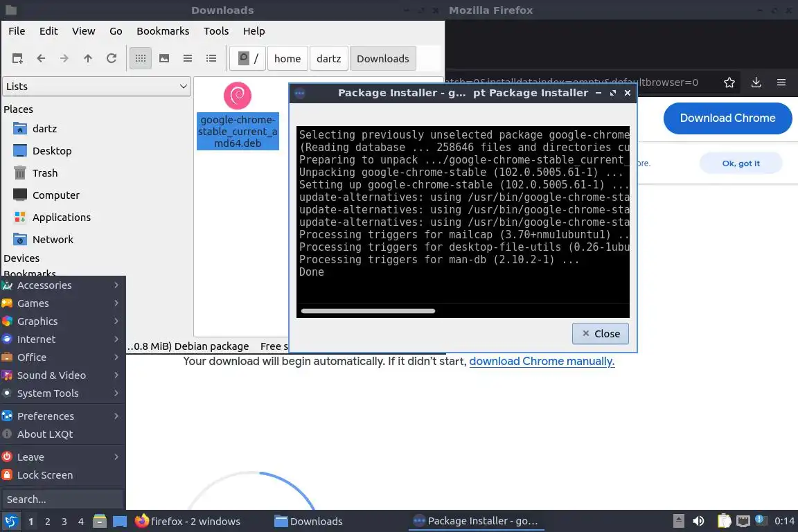
Task: Open Applications in Places sidebar
Action: pyautogui.click(x=63, y=218)
